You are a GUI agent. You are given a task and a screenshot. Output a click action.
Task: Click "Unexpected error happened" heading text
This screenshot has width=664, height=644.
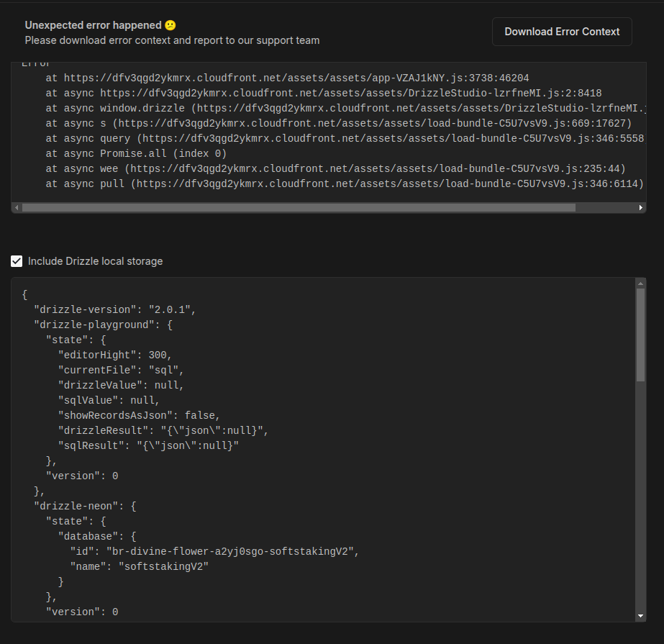[x=94, y=25]
